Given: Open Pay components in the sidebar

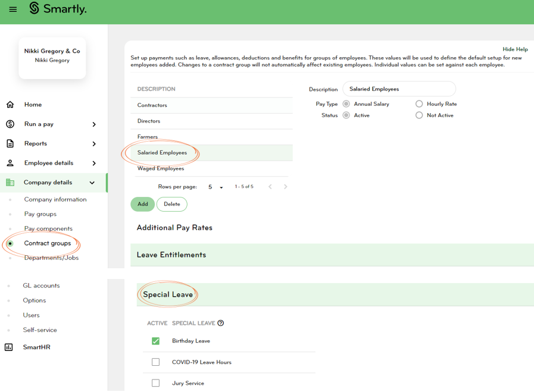Looking at the screenshot, I should 48,228.
